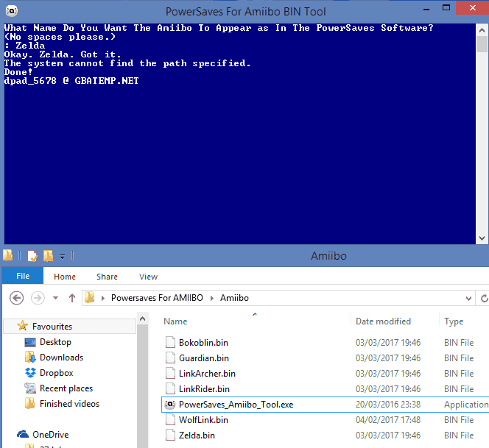Click the Explorer folder icon in title bar
The image size is (489, 448).
pyautogui.click(x=8, y=255)
